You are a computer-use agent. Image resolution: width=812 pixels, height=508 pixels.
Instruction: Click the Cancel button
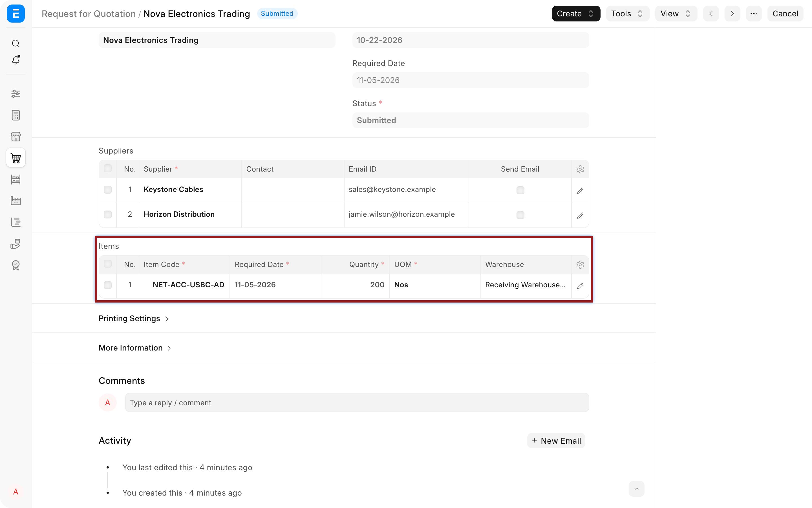click(785, 14)
